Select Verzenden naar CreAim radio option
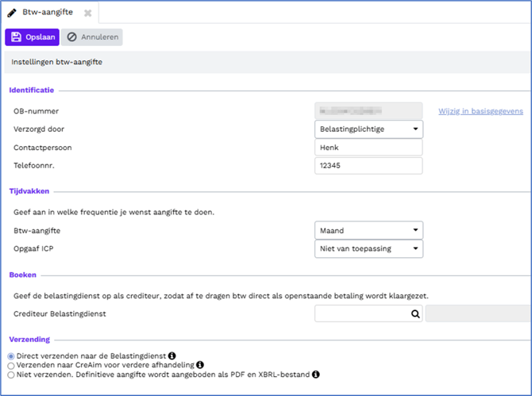The width and height of the screenshot is (532, 396). pyautogui.click(x=10, y=365)
